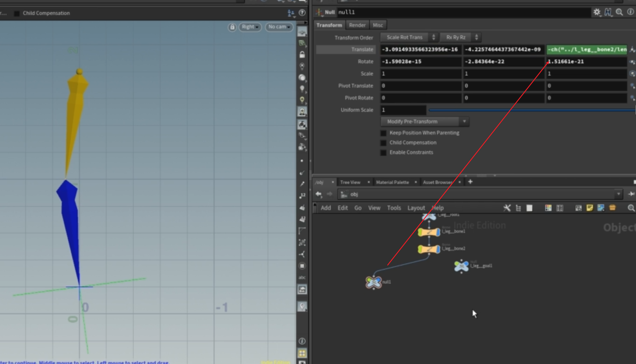The height and width of the screenshot is (364, 636).
Task: Click the wrench tools icon in network toolbar
Action: (x=507, y=208)
